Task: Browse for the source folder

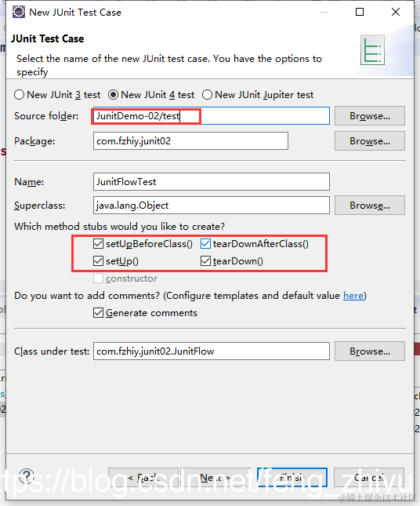Action: (x=370, y=116)
